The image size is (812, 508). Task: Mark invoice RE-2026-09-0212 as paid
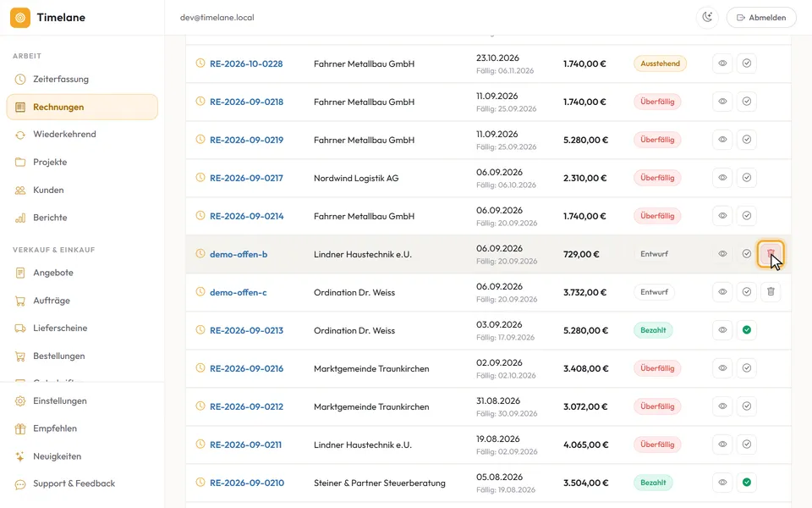click(747, 406)
